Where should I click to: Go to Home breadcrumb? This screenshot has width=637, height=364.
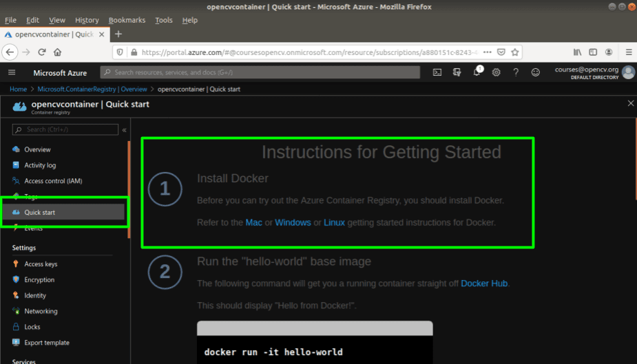coord(19,89)
